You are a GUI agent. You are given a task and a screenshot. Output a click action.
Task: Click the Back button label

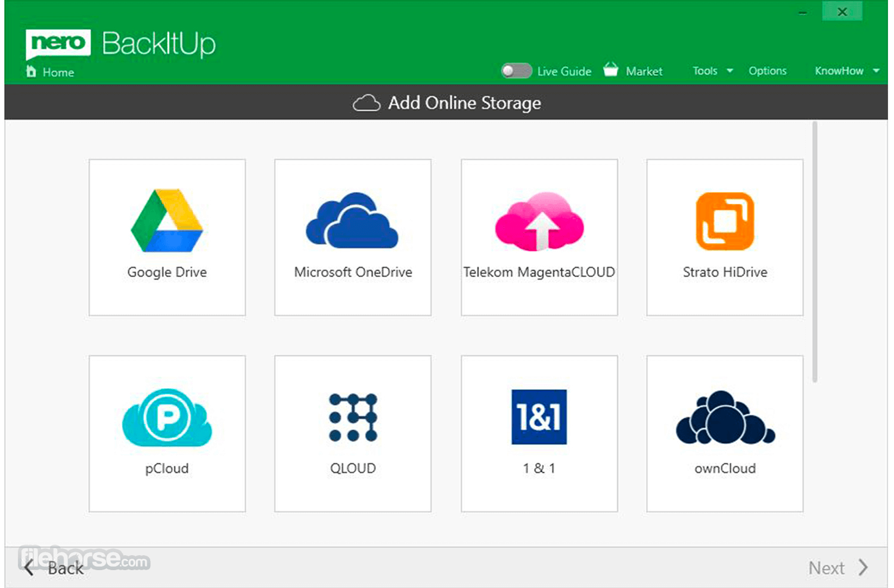66,568
